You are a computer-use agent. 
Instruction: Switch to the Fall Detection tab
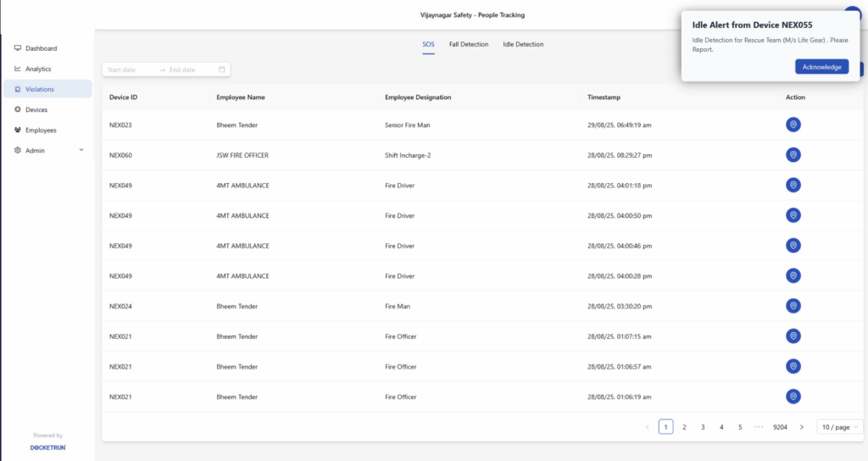point(469,44)
